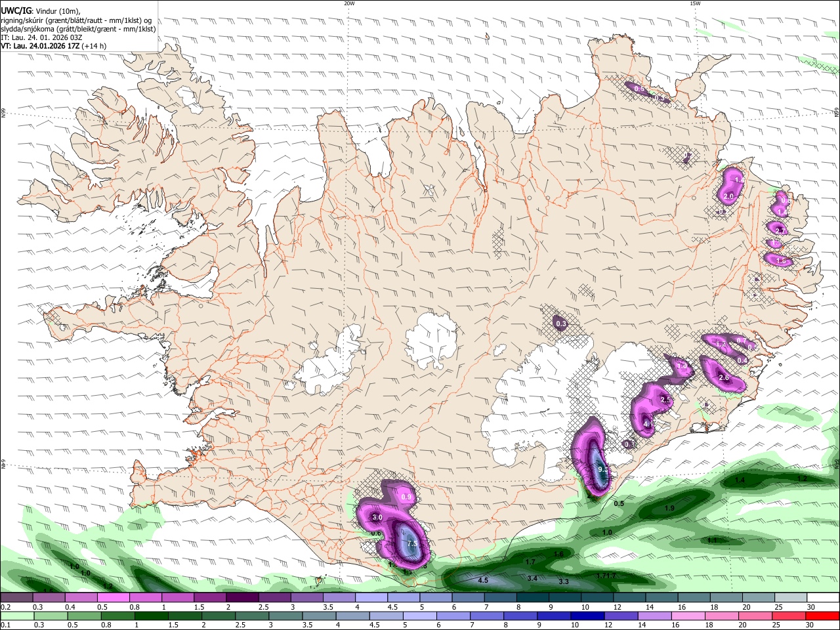This screenshot has width=840, height=630.
Task: Click the dark blue rain swatch, 10 to 12
Action: [x=587, y=616]
